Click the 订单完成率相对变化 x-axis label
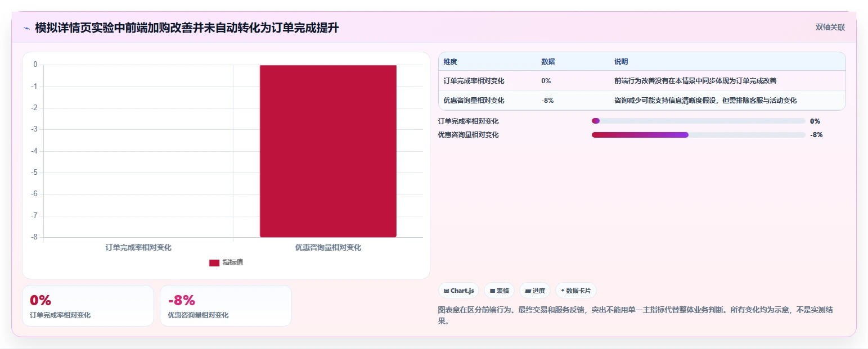This screenshot has width=868, height=349. [x=138, y=247]
